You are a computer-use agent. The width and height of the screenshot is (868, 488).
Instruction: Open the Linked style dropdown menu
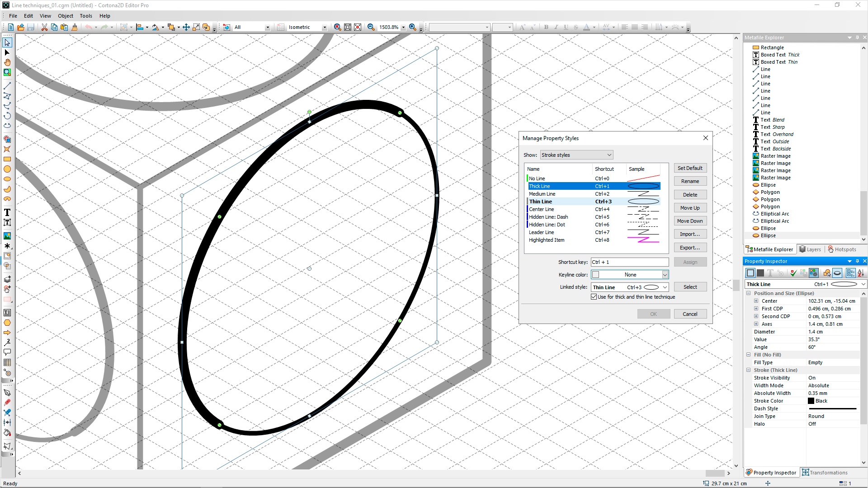click(664, 286)
